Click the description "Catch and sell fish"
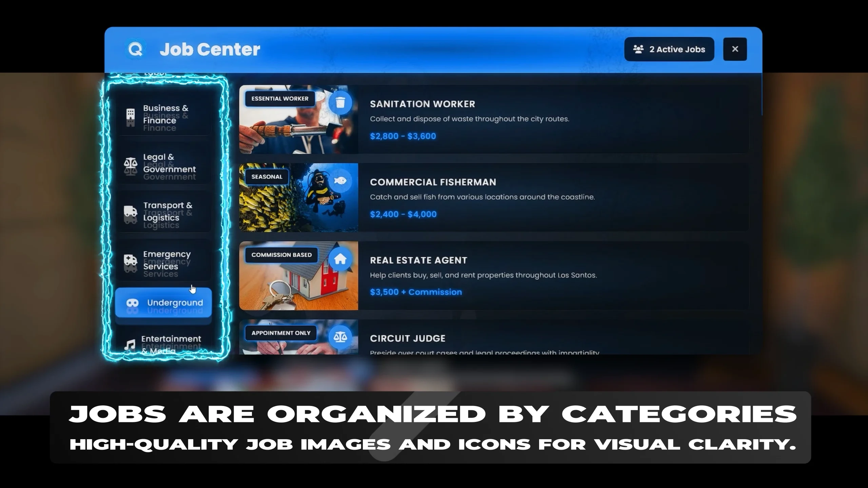The width and height of the screenshot is (868, 488). 482,197
